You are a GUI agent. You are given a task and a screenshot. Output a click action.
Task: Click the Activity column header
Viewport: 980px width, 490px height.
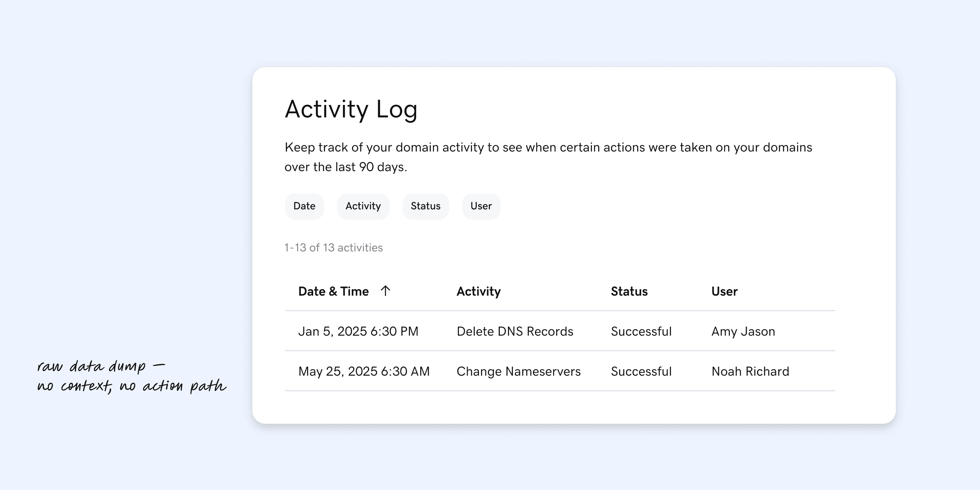point(479,292)
